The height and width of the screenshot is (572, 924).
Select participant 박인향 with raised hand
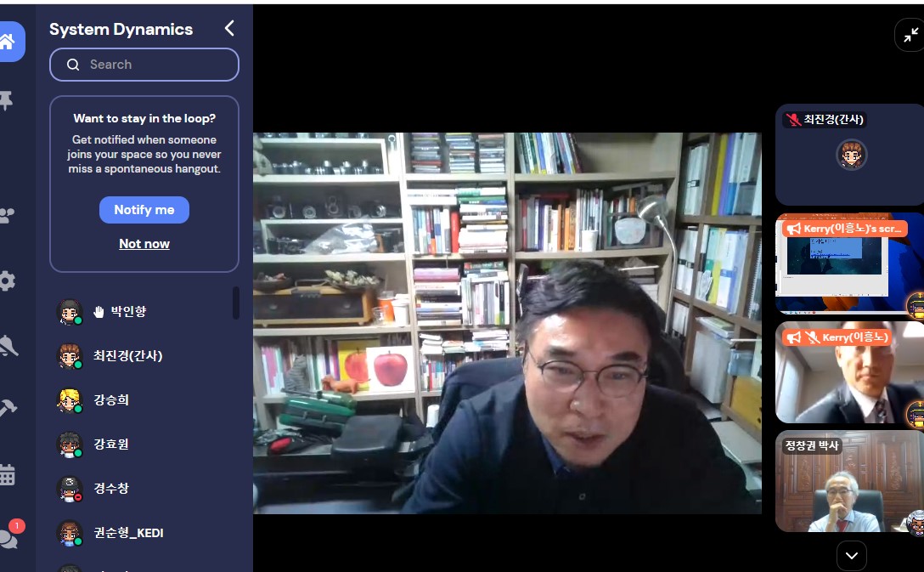click(127, 312)
